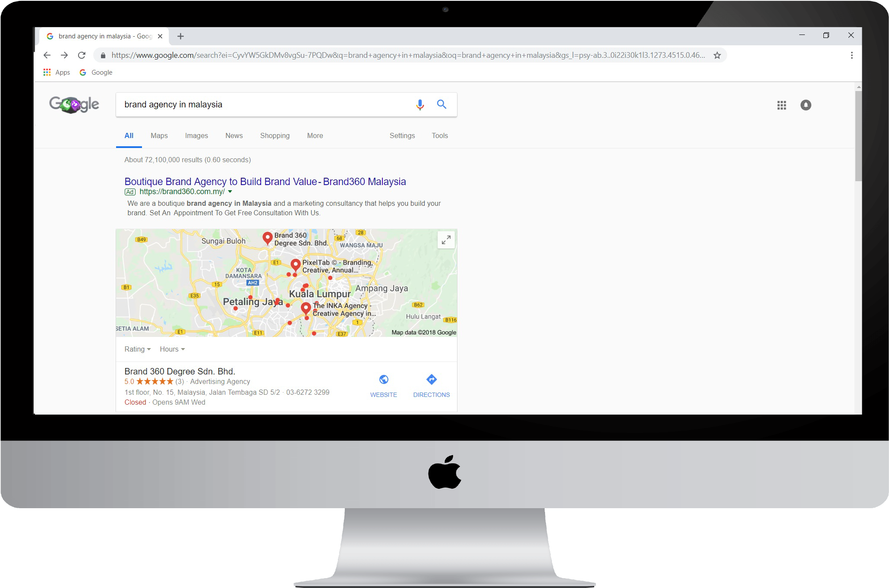Click the voice search microphone icon
This screenshot has height=588, width=889.
pos(419,104)
